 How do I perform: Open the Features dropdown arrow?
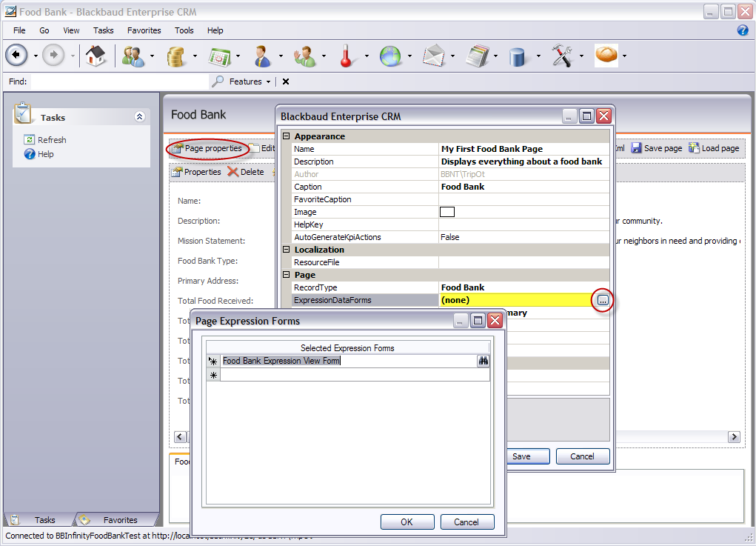pyautogui.click(x=269, y=82)
